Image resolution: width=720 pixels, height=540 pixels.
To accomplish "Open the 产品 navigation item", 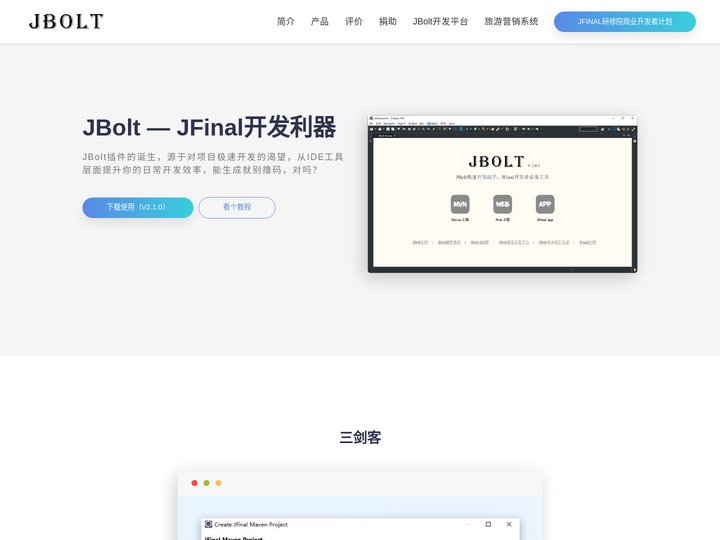I will (x=320, y=22).
